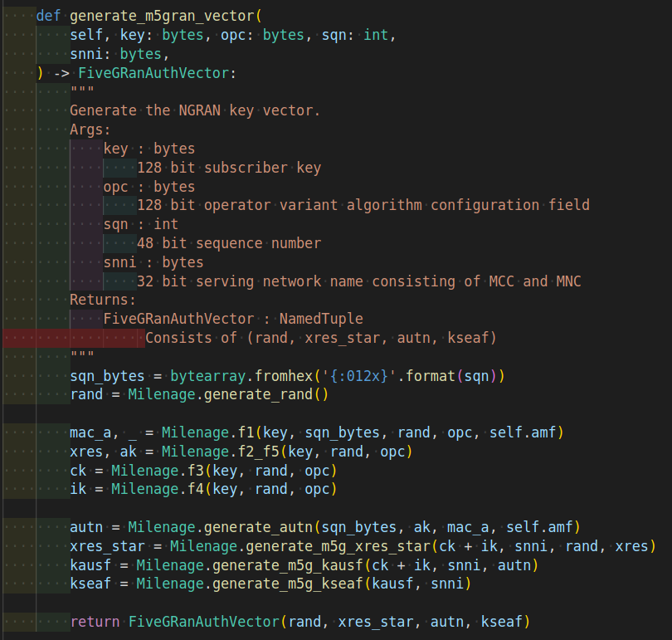Click the return type FiveGRanAuthVector on the signature line
The width and height of the screenshot is (672, 640).
click(153, 73)
